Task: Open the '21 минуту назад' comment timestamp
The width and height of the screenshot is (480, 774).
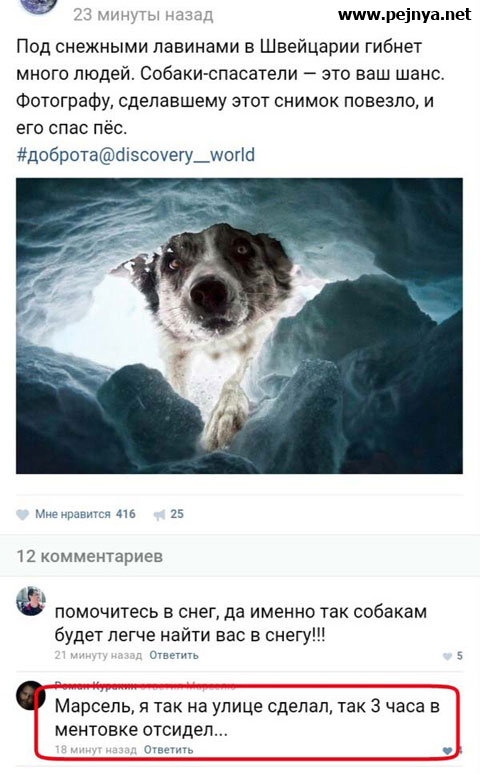Action: [x=98, y=656]
